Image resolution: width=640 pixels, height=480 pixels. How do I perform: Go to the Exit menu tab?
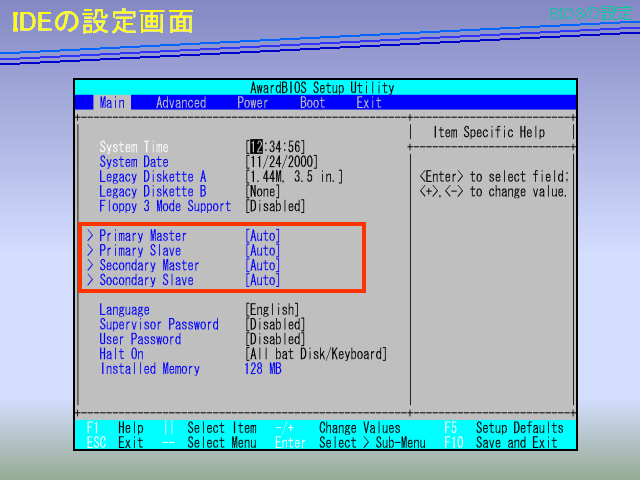pos(368,102)
